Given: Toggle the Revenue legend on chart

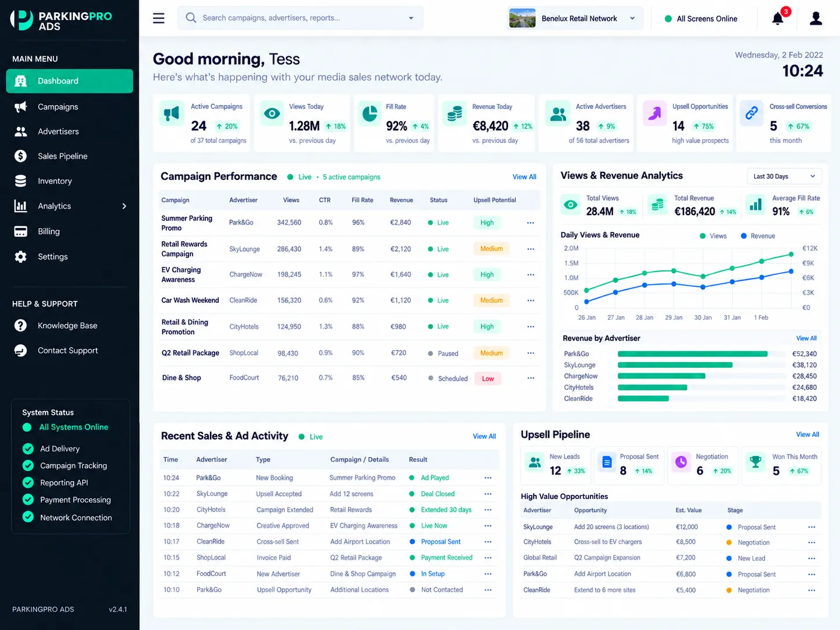Looking at the screenshot, I should pyautogui.click(x=758, y=236).
